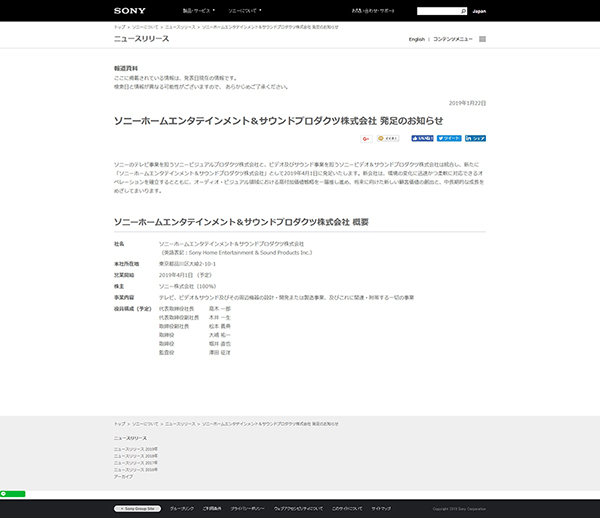Click the green floating badge at bottom left
The width and height of the screenshot is (600, 518).
coord(12,493)
